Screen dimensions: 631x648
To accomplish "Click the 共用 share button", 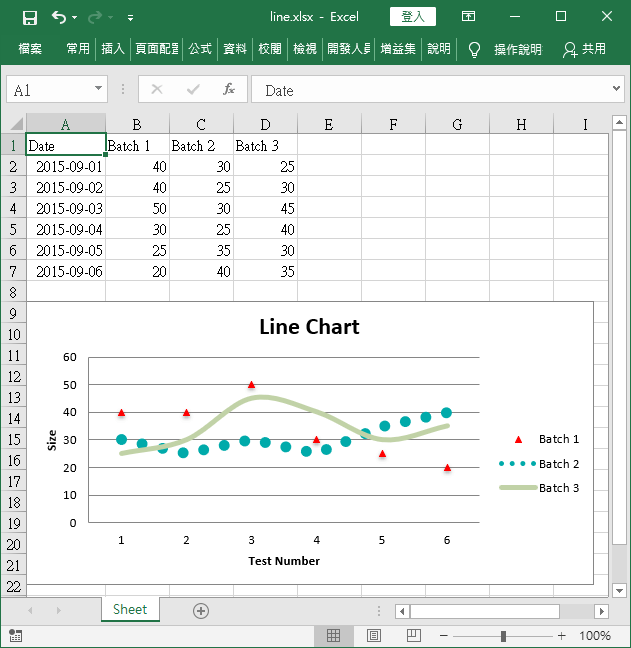I will click(x=584, y=49).
